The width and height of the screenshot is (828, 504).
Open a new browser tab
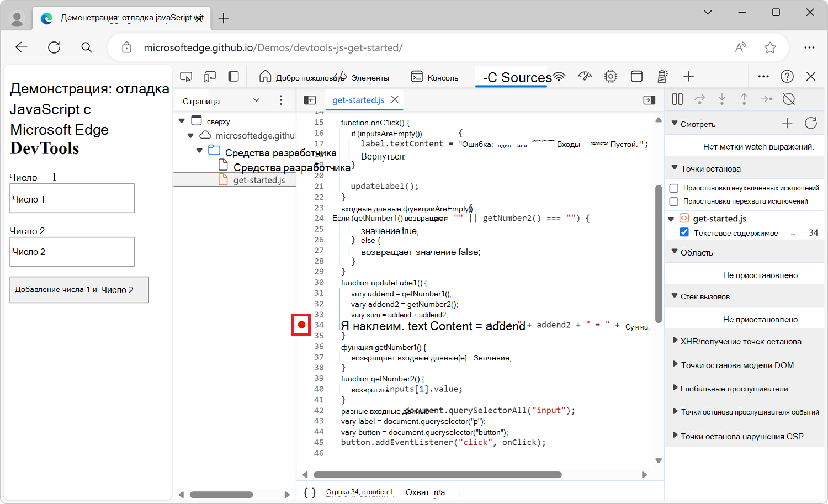(224, 18)
